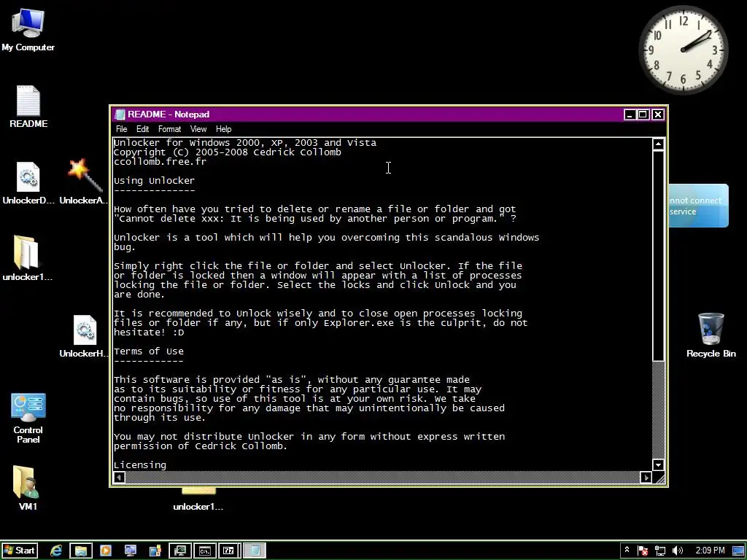Image resolution: width=747 pixels, height=560 pixels.
Task: Select the UnlockerA... magic wand icon
Action: coord(85,183)
